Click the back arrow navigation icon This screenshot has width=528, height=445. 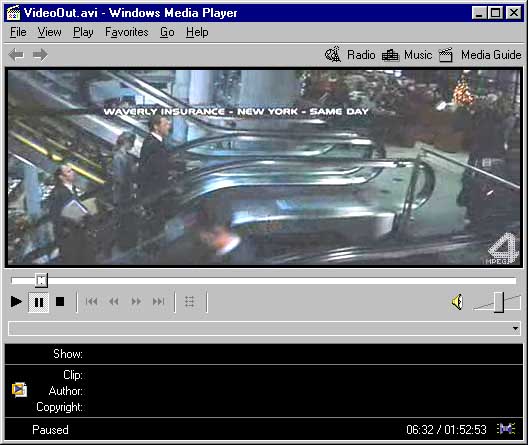coord(16,55)
